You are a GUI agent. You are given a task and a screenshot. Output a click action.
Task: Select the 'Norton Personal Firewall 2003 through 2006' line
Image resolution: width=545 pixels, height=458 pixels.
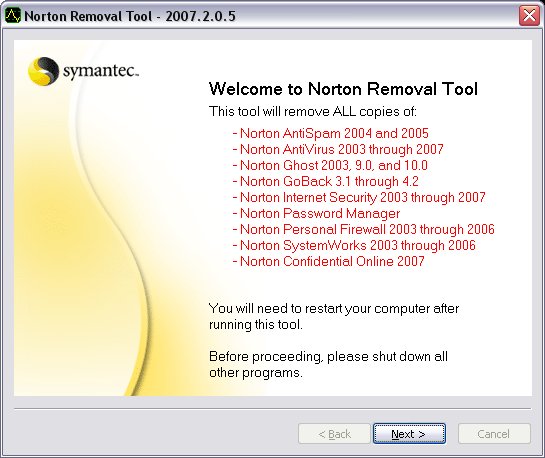[x=364, y=229]
